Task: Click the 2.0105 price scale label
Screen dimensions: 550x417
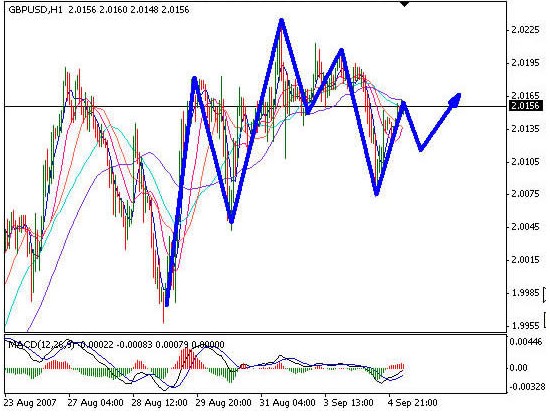Action: tap(525, 162)
